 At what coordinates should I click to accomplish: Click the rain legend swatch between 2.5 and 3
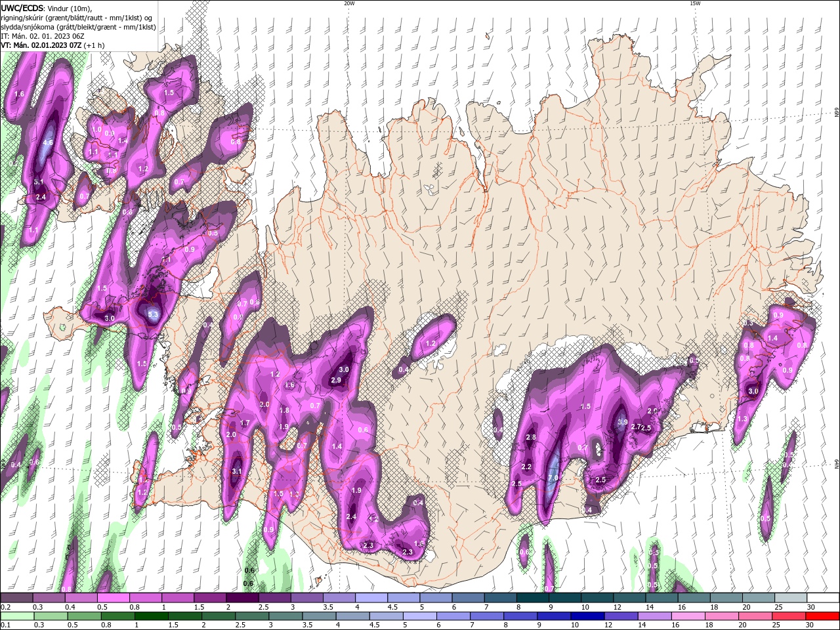253,616
